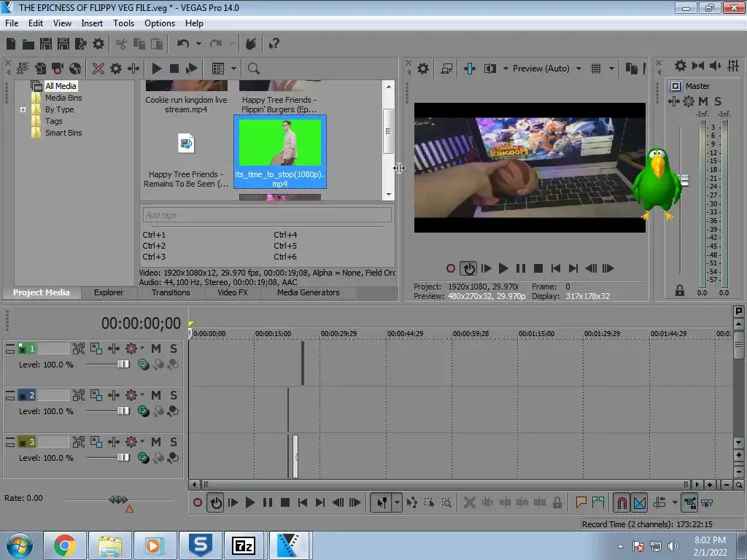This screenshot has height=560, width=747.
Task: Open Chrome from the Windows taskbar
Action: pyautogui.click(x=65, y=545)
